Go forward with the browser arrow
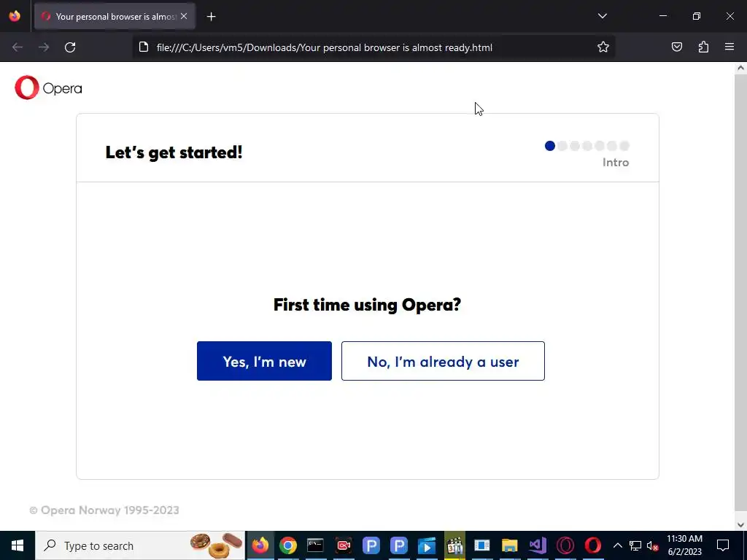Screen dimensions: 747x560 44,47
